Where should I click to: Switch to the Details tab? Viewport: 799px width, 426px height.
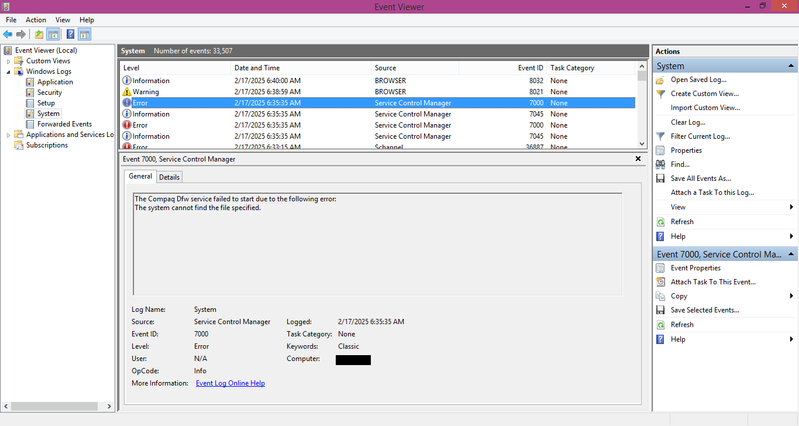[x=169, y=177]
